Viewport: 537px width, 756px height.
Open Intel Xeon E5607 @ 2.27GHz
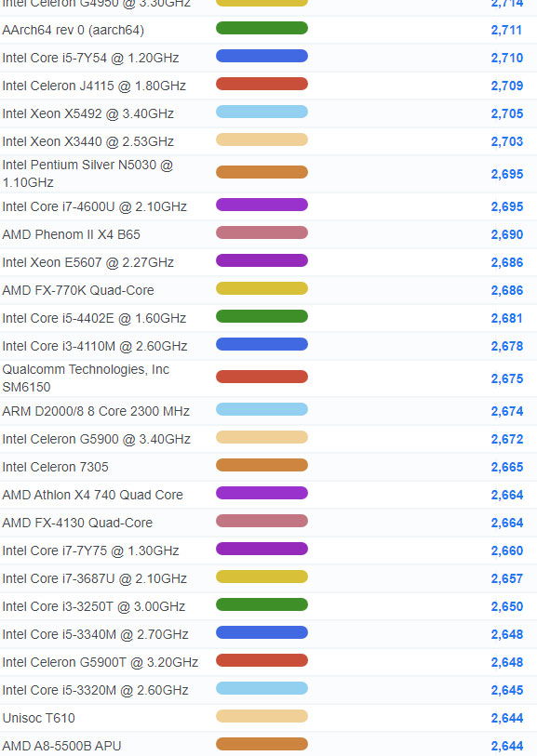coord(88,263)
